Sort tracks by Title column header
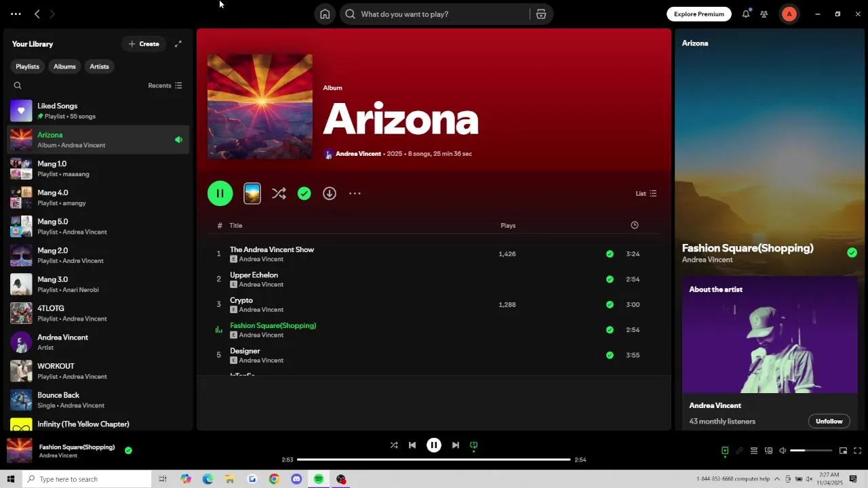Viewport: 868px width, 488px height. 236,226
